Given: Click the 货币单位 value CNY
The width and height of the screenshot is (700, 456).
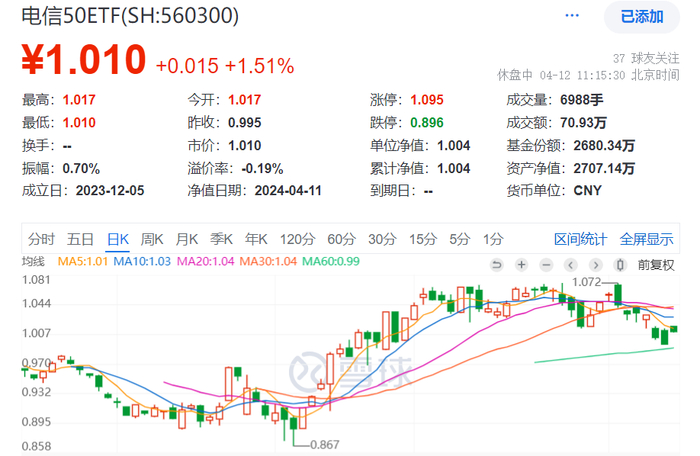Looking at the screenshot, I should coord(588,191).
